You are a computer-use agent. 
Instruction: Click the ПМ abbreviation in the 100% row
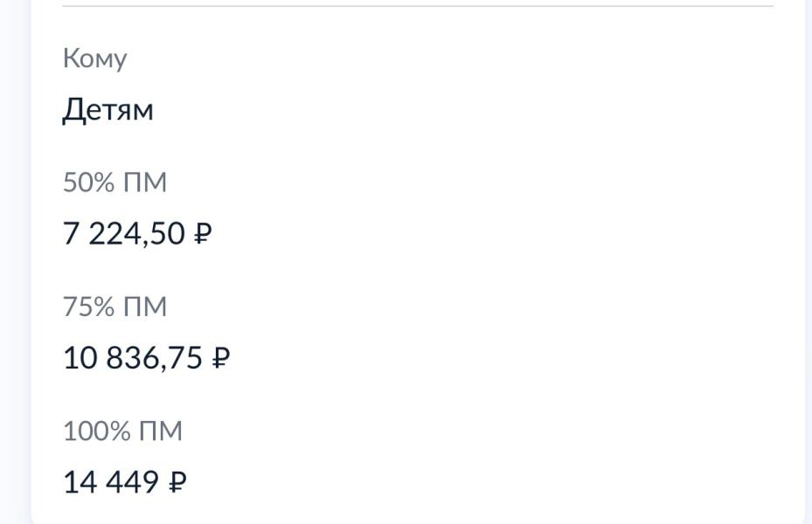coord(161,431)
